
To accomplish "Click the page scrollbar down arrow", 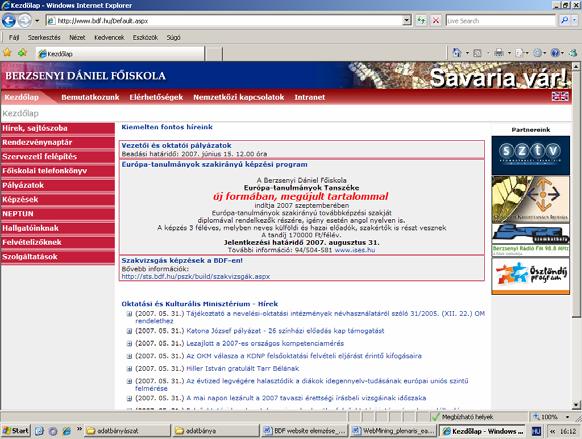I will click(576, 405).
